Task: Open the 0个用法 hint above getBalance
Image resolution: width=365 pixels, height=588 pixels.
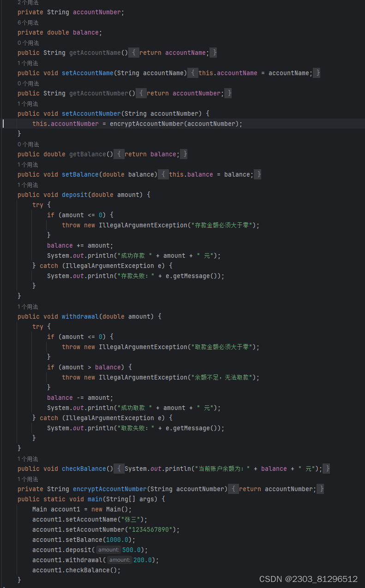Action: [28, 144]
